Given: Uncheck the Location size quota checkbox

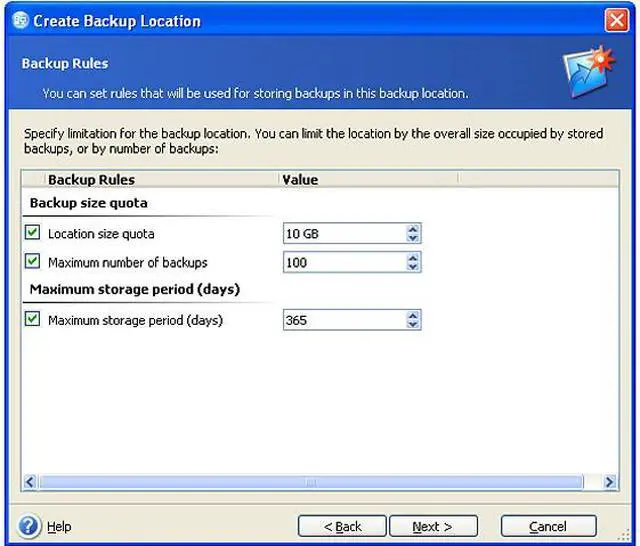Looking at the screenshot, I should click(x=32, y=233).
